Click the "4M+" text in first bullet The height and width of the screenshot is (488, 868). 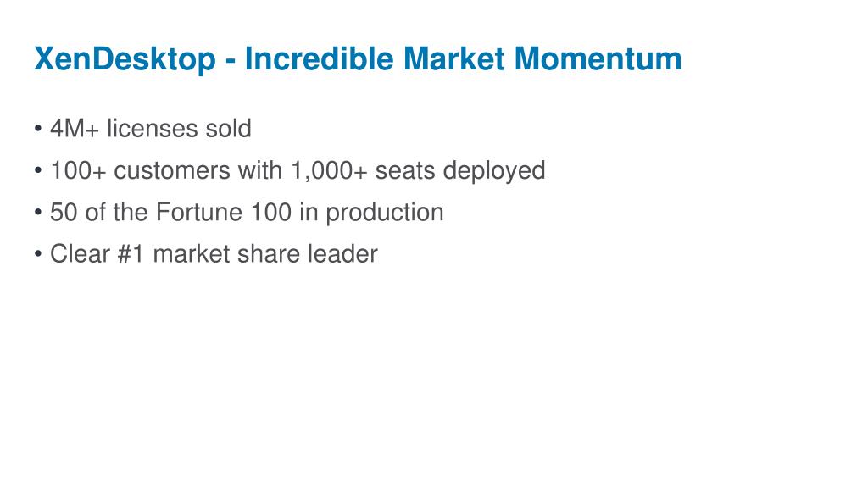pyautogui.click(x=75, y=129)
